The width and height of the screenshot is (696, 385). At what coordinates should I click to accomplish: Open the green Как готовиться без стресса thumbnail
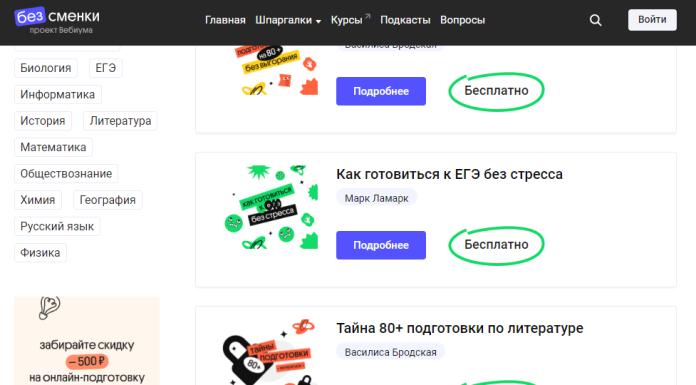[x=271, y=207]
